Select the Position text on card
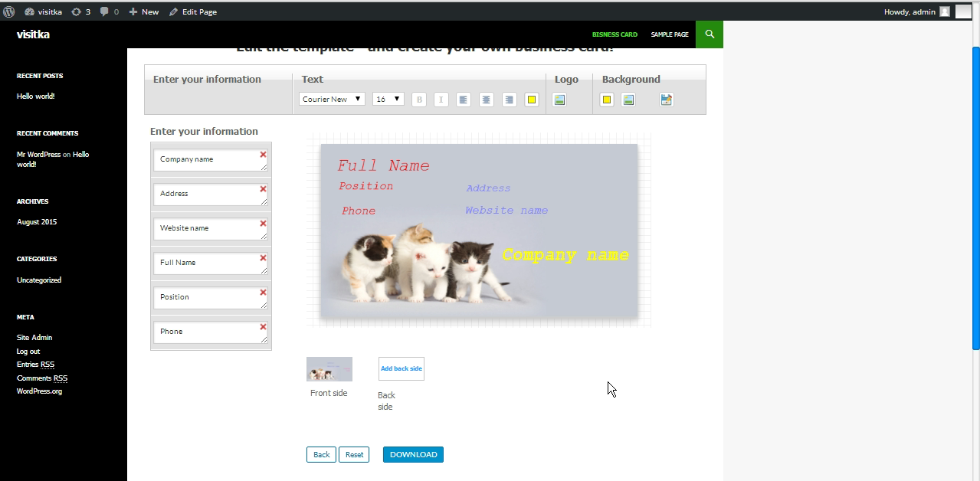Screen dimensions: 980x481 (x=366, y=186)
